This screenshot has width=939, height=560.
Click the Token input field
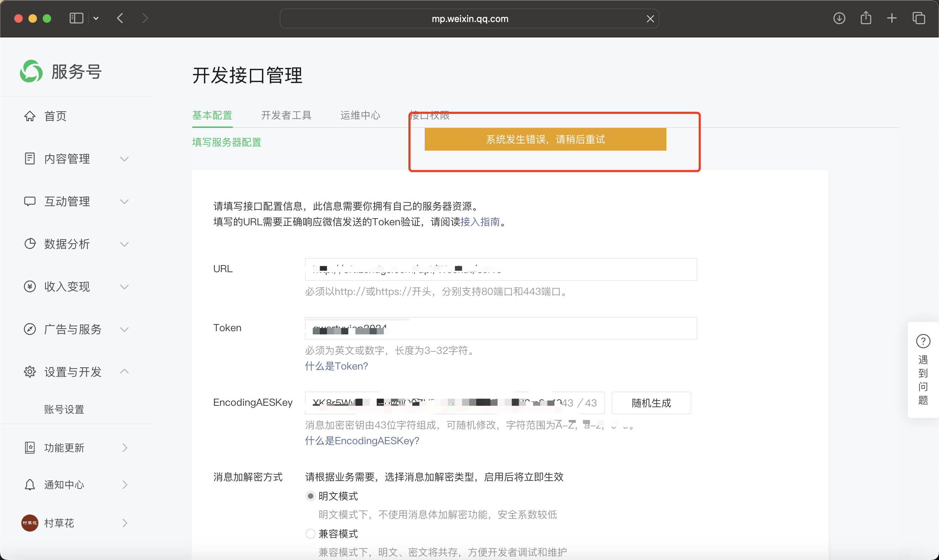coord(501,328)
